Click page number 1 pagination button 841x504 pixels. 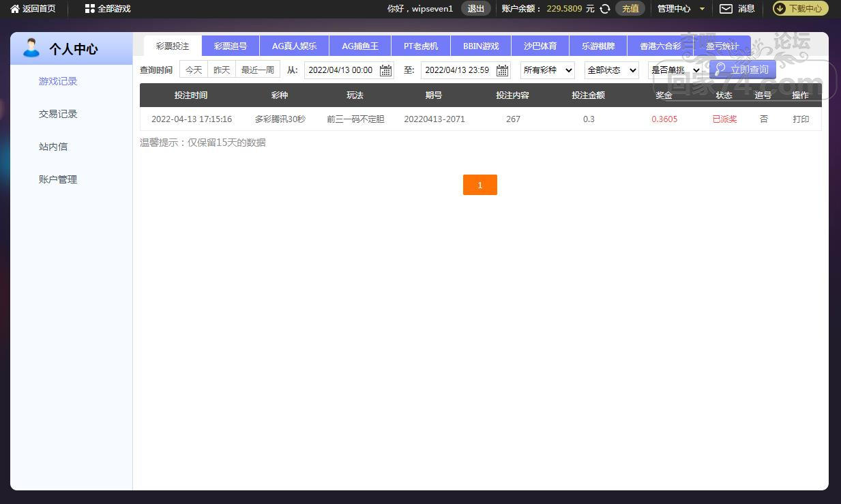click(480, 185)
